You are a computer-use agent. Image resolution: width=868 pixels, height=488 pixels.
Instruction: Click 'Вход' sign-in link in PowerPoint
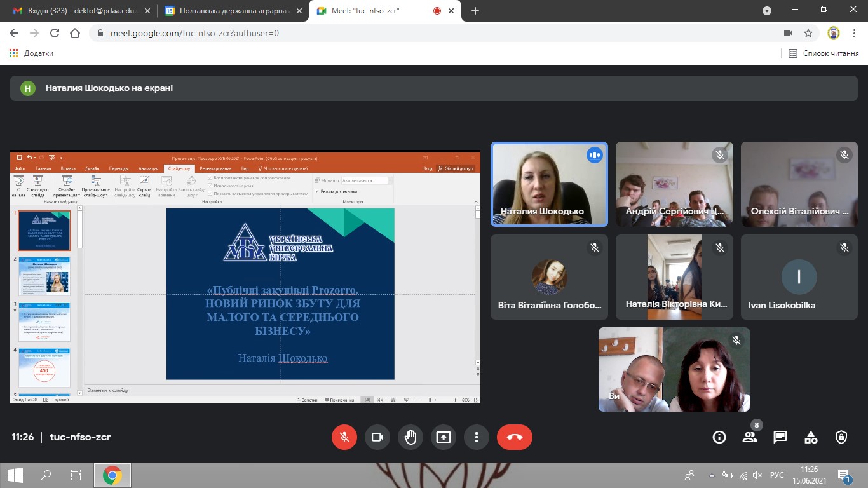428,168
